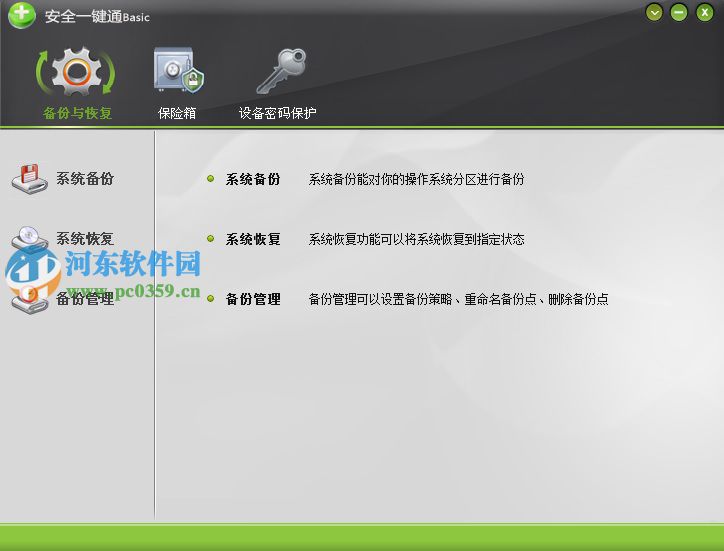Click the description about 备份策略 and 重命名备份点
The width and height of the screenshot is (724, 551).
point(458,299)
